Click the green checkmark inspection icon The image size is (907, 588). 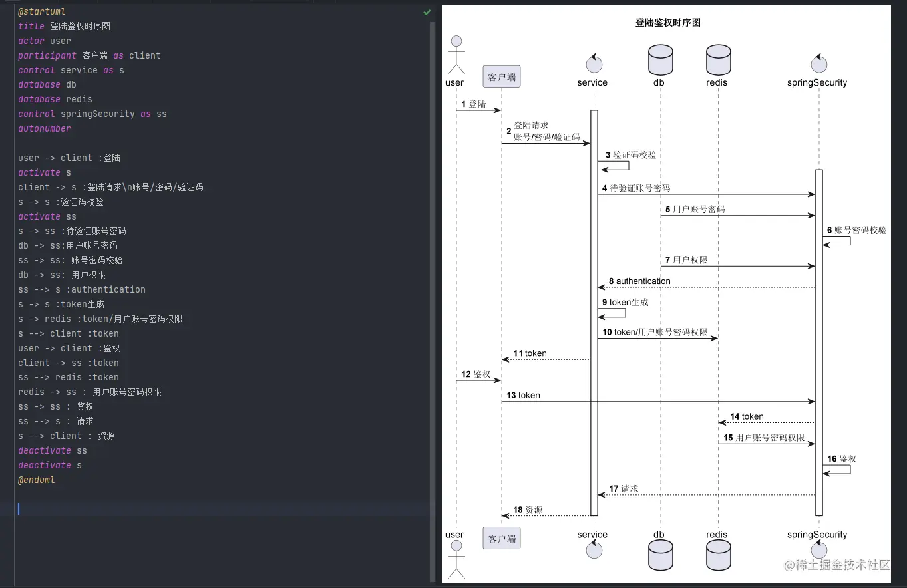pos(427,12)
